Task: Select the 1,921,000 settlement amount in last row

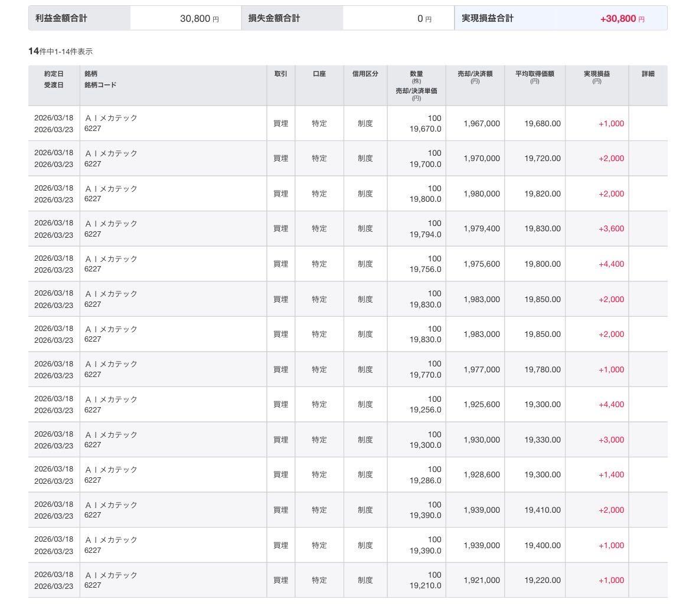Action: 481,581
